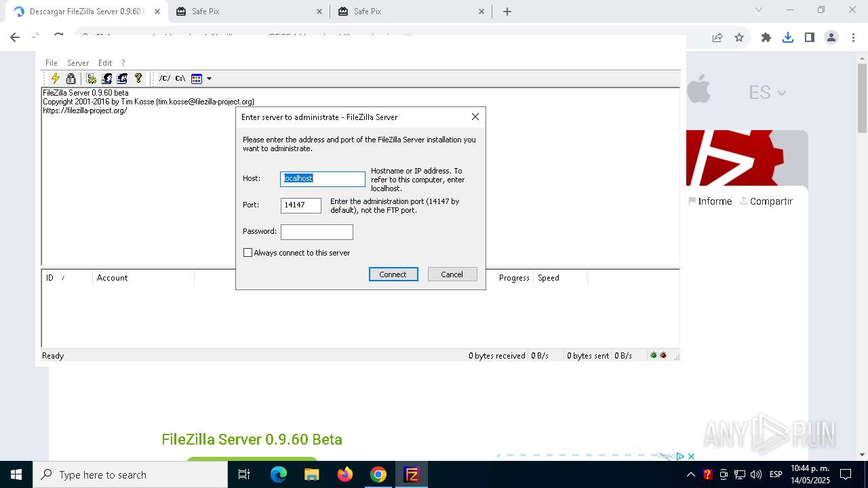868x488 pixels.
Task: Click the 'Ready' status bar text
Action: [53, 355]
